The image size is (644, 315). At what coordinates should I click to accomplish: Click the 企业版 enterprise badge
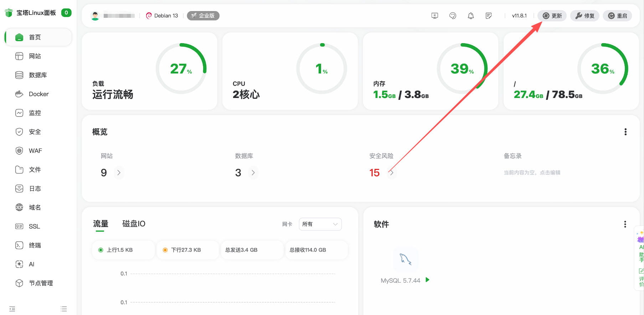(x=203, y=16)
